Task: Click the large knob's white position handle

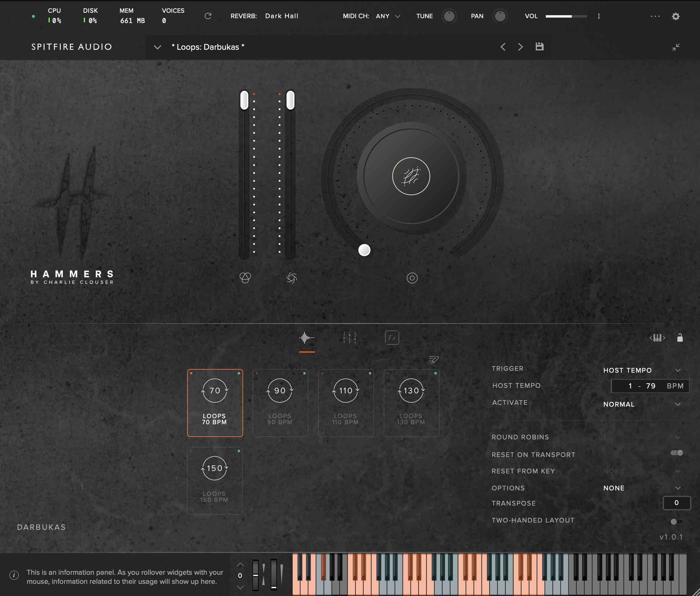Action: 364,250
